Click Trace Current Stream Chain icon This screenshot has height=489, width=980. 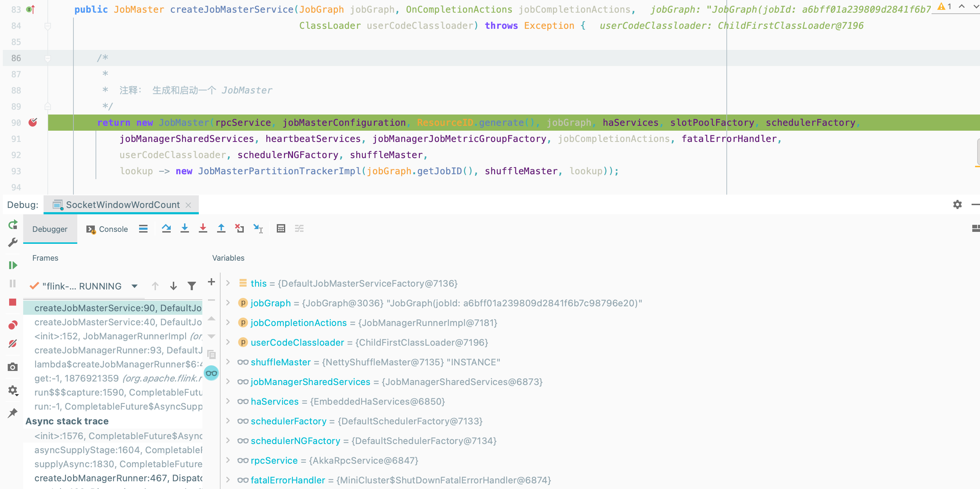[x=299, y=229]
